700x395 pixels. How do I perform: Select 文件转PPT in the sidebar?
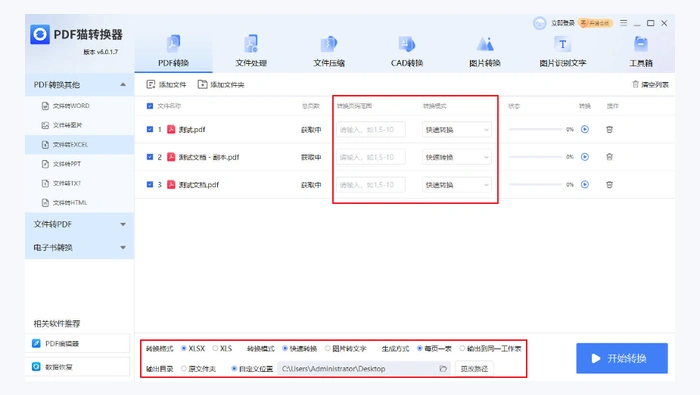click(79, 164)
